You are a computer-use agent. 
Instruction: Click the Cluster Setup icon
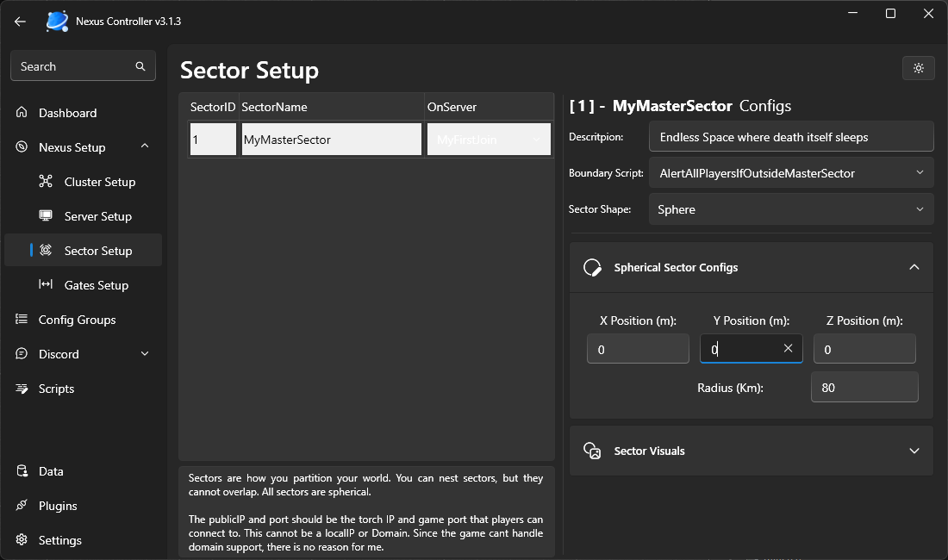[x=47, y=182]
